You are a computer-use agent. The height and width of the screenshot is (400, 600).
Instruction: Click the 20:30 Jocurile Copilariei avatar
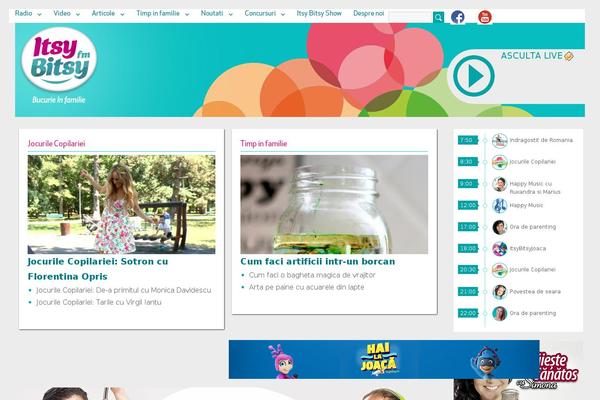point(499,270)
